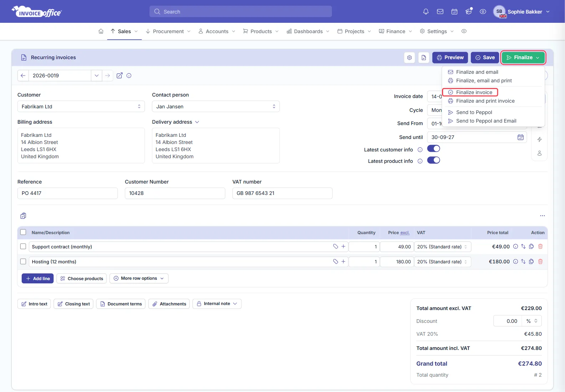Delete the Support contract (monthly) line
Viewport: 565px width, 392px height.
coord(540,247)
